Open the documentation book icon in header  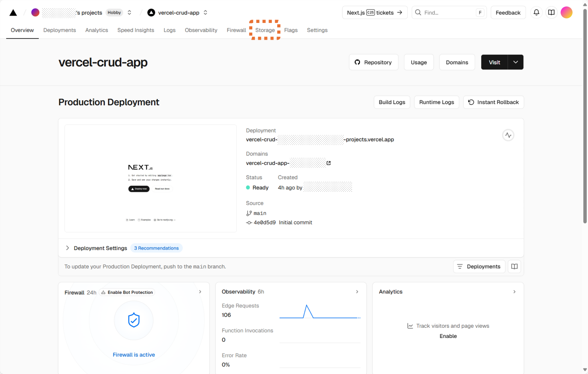click(x=551, y=13)
